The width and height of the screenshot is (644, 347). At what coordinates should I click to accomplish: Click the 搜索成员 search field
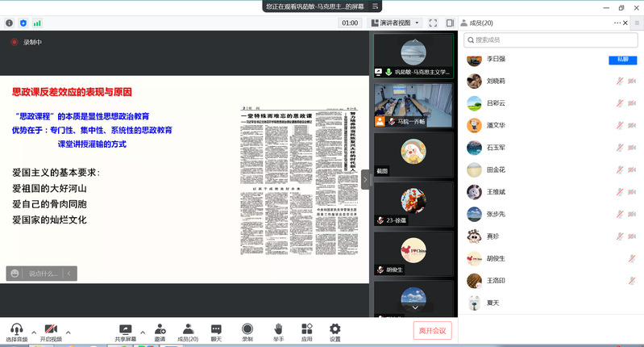548,40
